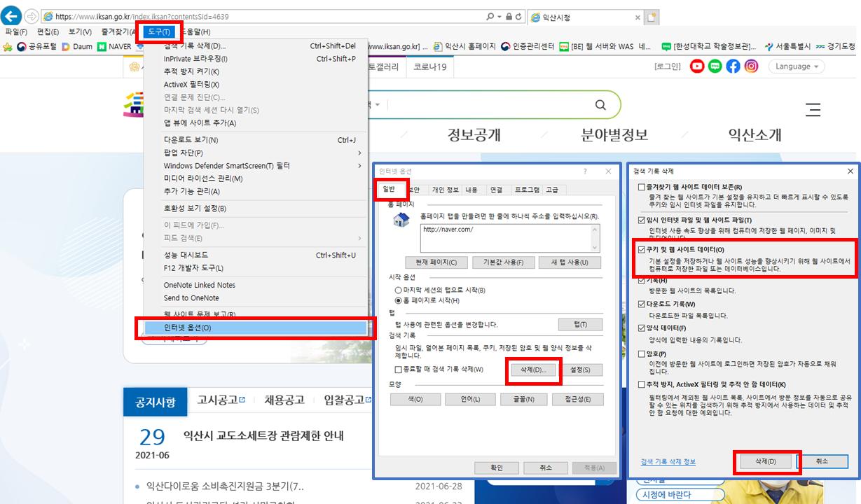Click the YouTube icon on Iksan site
The height and width of the screenshot is (504, 861).
click(x=697, y=66)
